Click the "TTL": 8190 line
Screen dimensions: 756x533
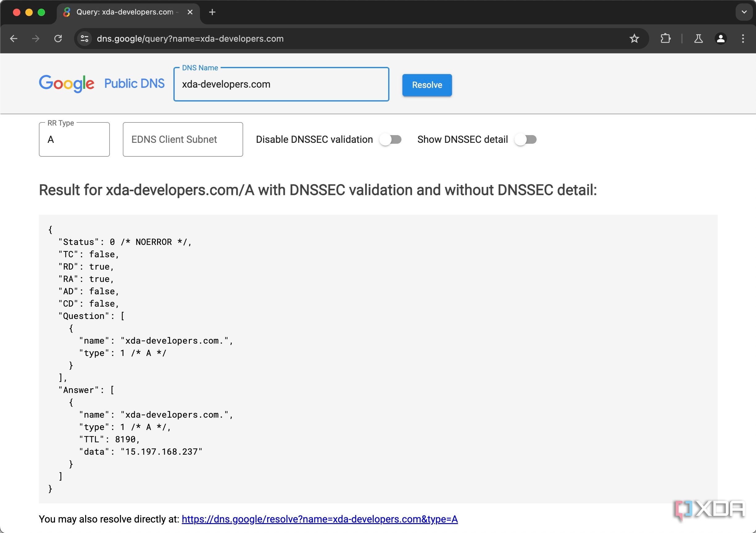pyautogui.click(x=109, y=439)
